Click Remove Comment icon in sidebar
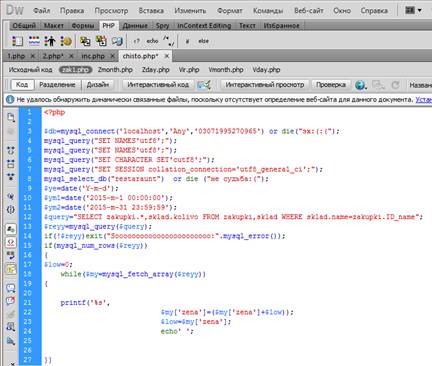The height and width of the screenshot is (366, 432). point(11,301)
